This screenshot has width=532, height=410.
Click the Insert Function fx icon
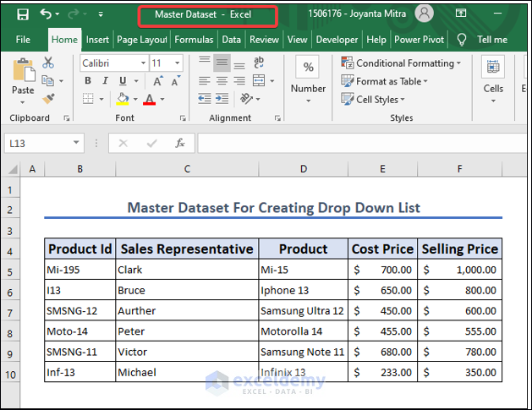click(179, 144)
